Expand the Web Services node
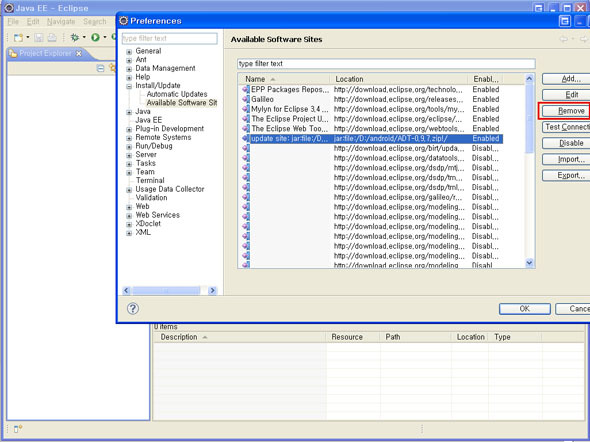Image resolution: width=590 pixels, height=442 pixels. [129, 216]
